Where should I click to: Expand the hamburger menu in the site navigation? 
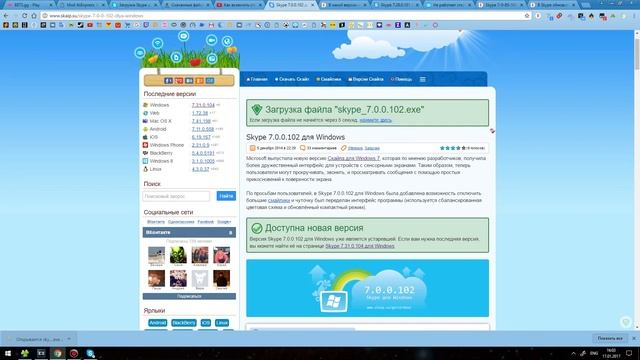point(422,79)
